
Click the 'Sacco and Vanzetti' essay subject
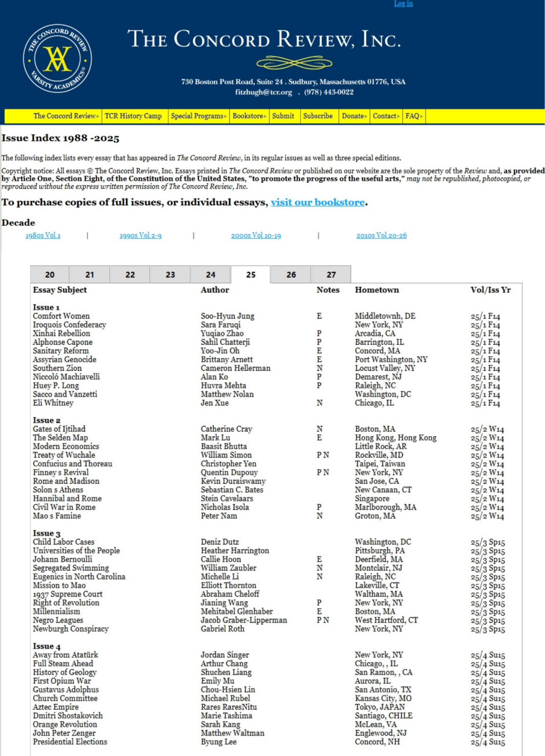[65, 394]
